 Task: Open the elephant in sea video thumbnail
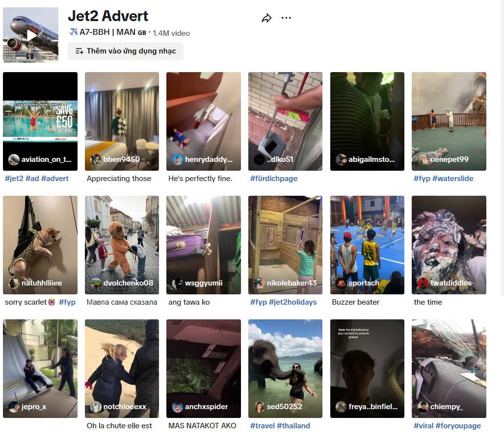285,368
